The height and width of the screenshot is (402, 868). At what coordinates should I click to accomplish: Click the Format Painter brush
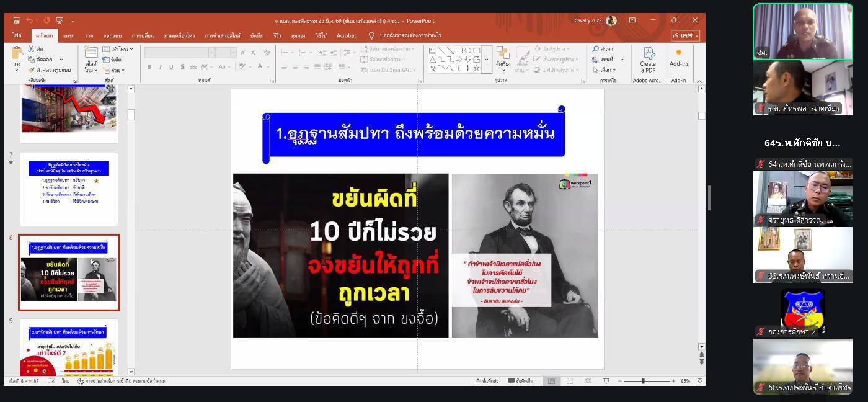(31, 70)
